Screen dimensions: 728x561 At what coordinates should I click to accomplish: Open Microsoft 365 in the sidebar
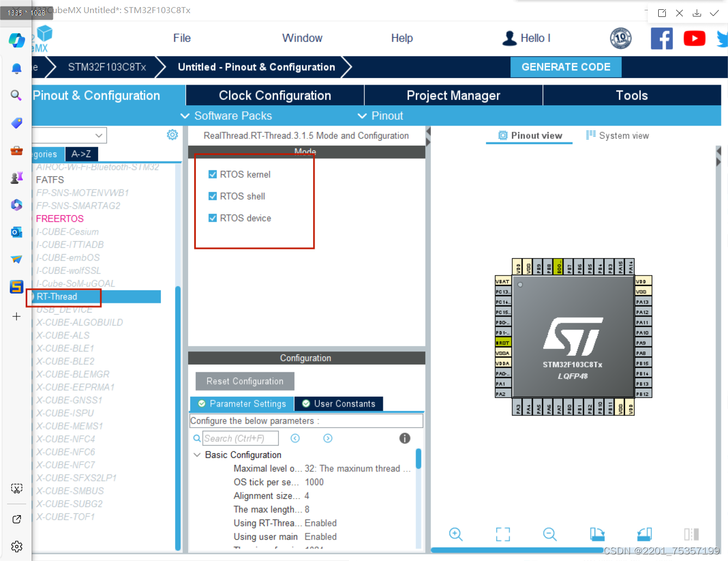click(16, 205)
